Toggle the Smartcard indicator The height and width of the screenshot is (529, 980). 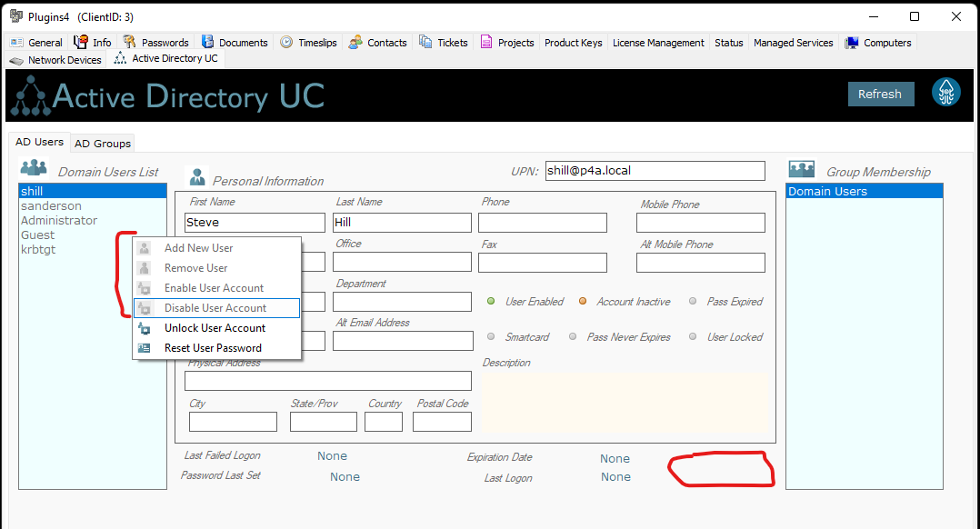[x=491, y=337]
